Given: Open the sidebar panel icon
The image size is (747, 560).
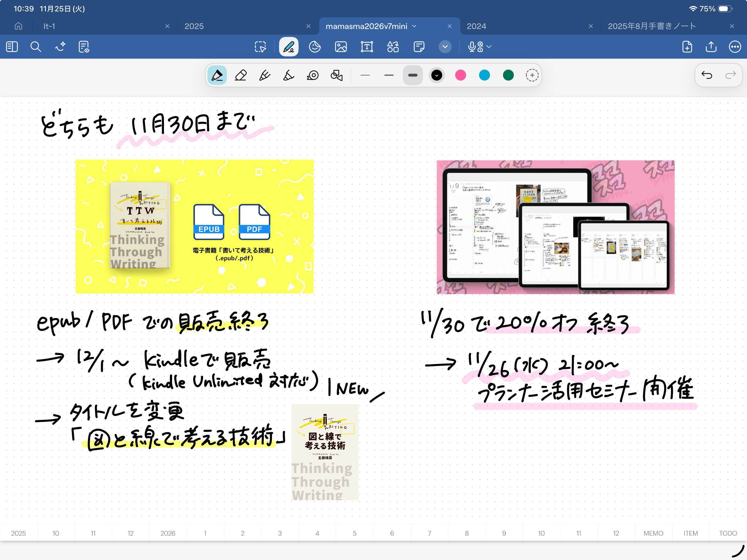Looking at the screenshot, I should (12, 47).
